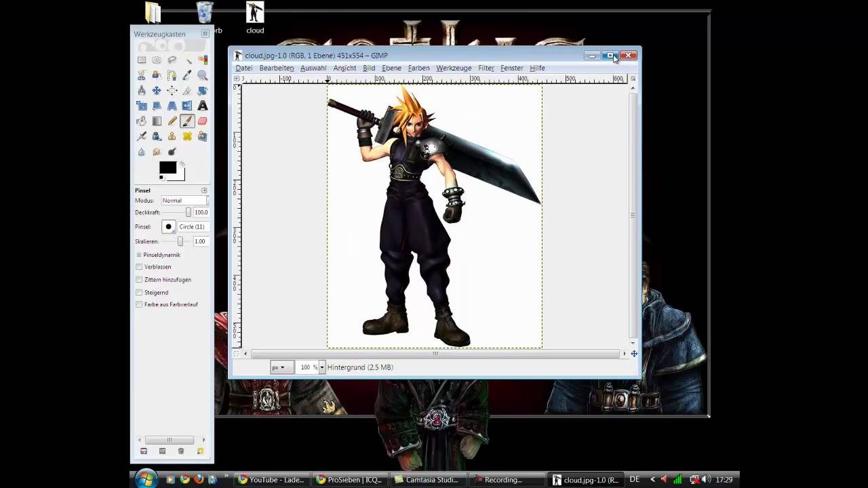Select the Paths tool
The image size is (868, 488).
point(172,75)
